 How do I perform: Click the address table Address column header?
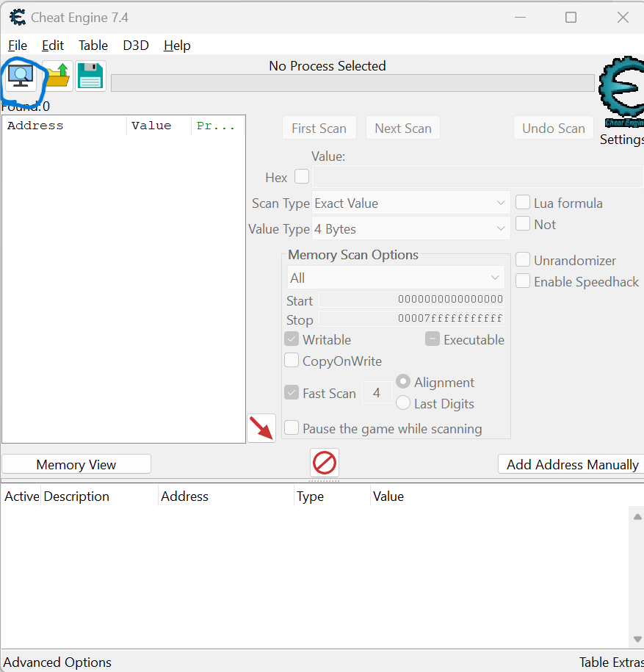226,496
